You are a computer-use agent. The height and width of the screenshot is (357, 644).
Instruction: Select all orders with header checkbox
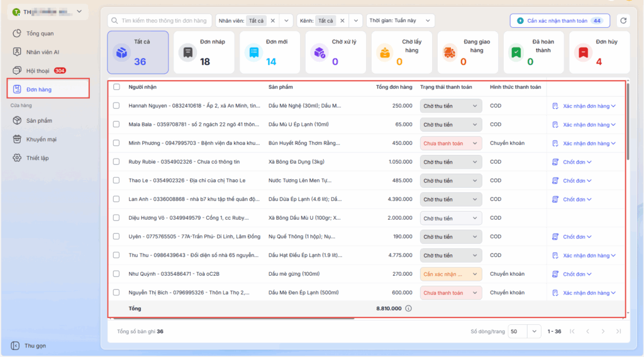pyautogui.click(x=116, y=87)
